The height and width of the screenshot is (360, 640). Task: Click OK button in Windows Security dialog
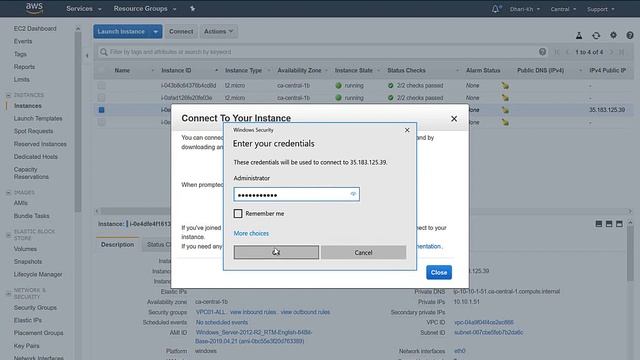[276, 252]
